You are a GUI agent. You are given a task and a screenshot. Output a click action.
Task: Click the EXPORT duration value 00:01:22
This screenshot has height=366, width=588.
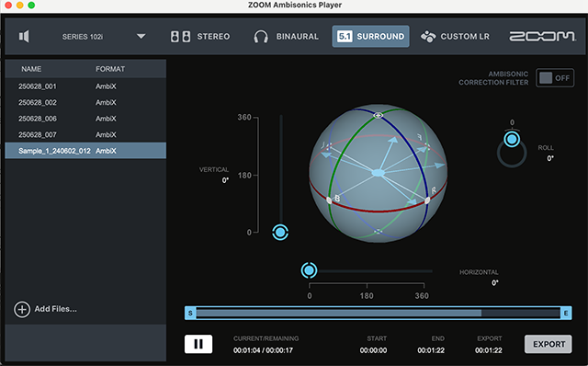489,350
